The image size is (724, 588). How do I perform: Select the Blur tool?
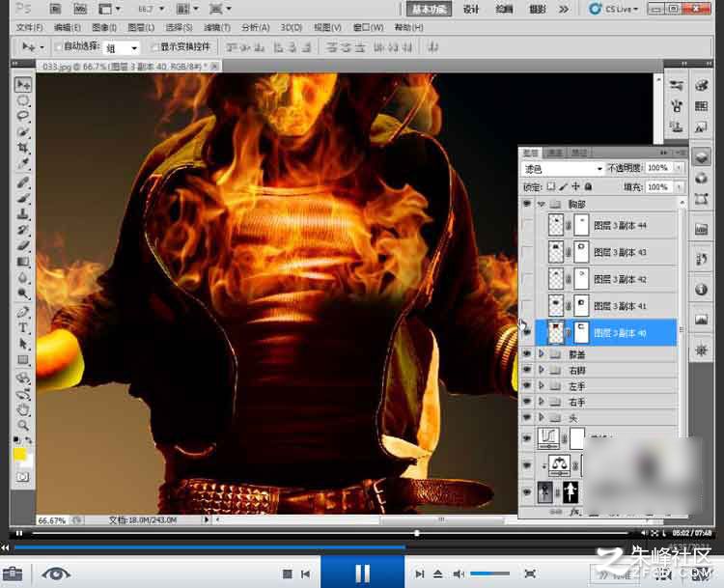pyautogui.click(x=22, y=278)
